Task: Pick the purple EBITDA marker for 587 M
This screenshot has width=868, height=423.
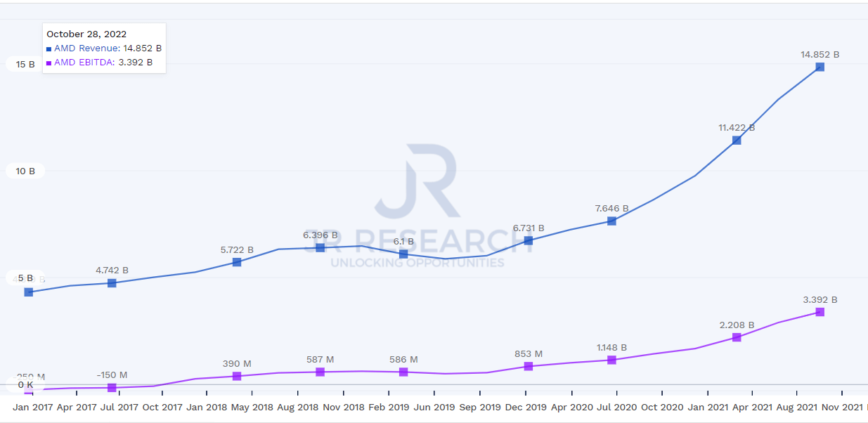Action: (320, 372)
